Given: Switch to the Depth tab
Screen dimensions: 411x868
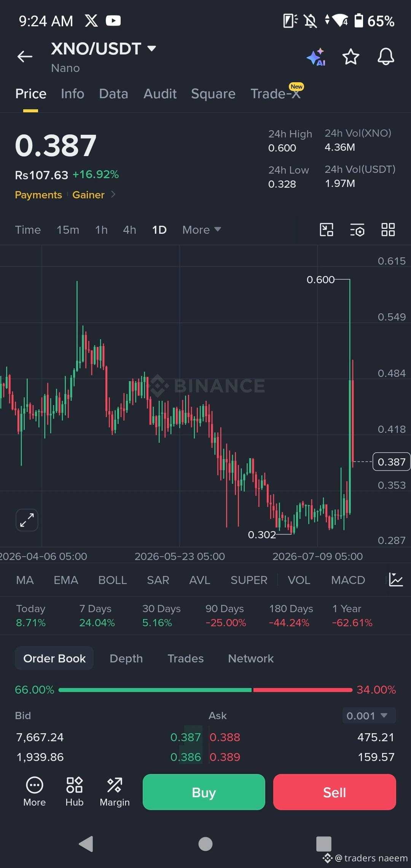Looking at the screenshot, I should (x=126, y=659).
